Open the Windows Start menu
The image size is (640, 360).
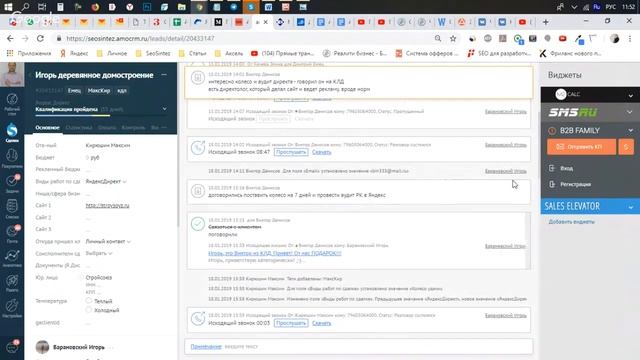click(x=8, y=7)
